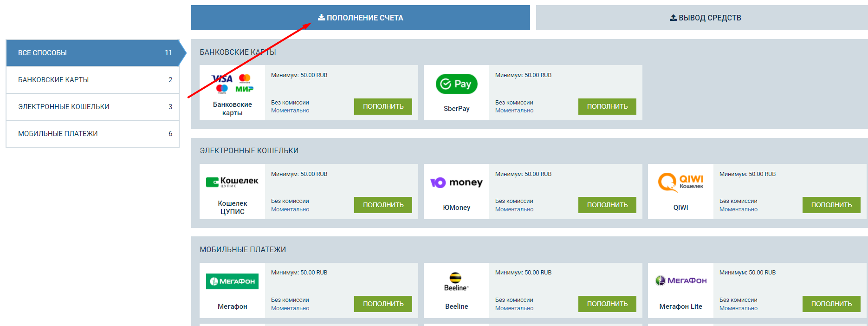Click Без комиссии in QIWI card

click(738, 201)
